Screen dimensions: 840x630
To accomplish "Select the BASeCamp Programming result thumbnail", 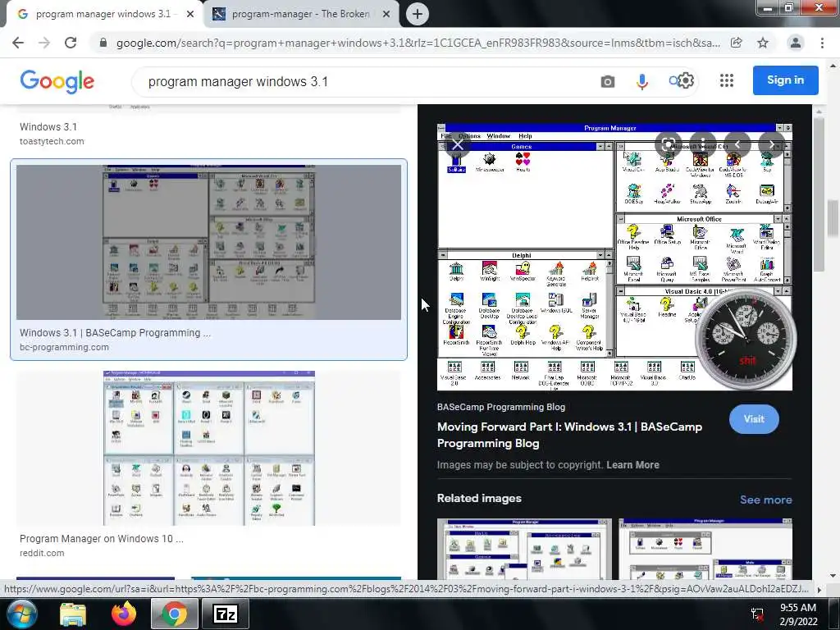I will coord(208,242).
